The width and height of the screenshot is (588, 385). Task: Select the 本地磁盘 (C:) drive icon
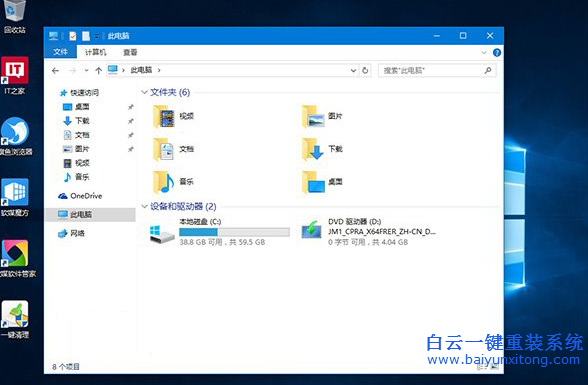pos(162,233)
